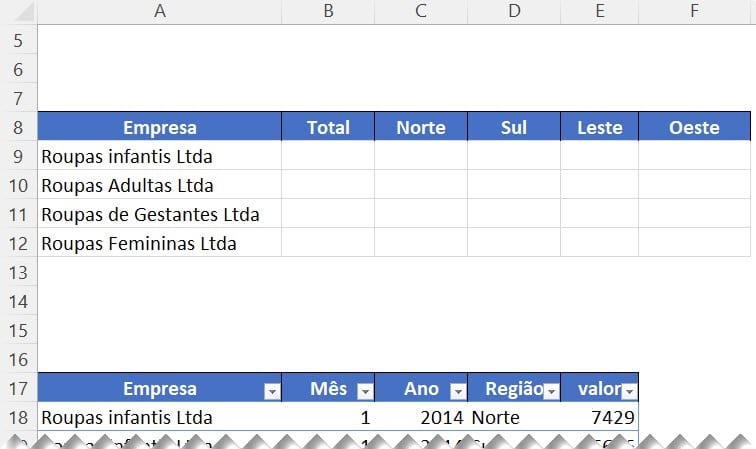Select the entire sheet using corner button

click(18, 11)
